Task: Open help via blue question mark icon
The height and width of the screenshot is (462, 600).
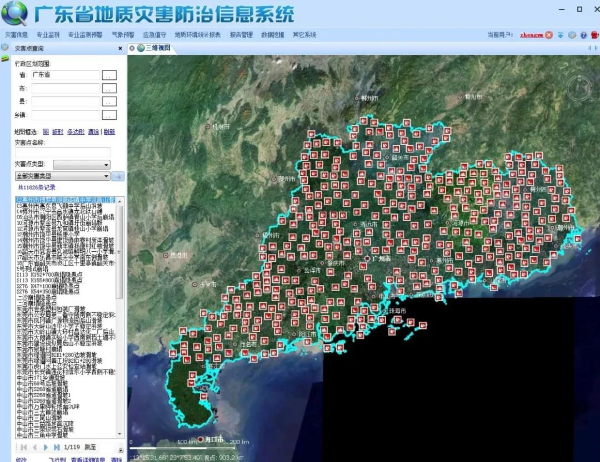Action: [x=583, y=35]
